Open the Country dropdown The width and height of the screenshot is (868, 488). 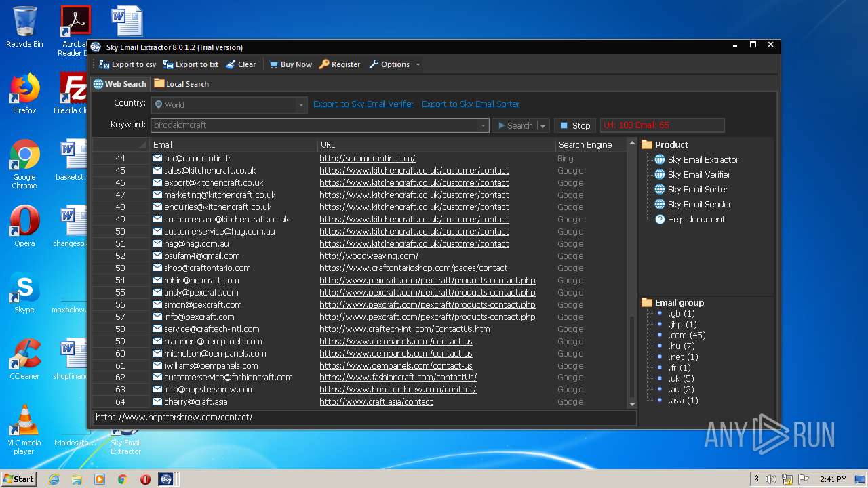pyautogui.click(x=229, y=104)
